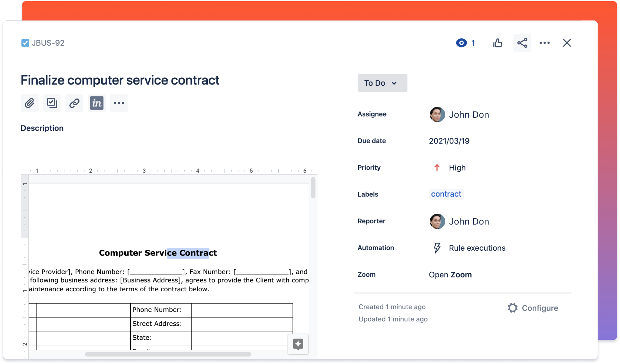Click the attachment paperclip icon
Image resolution: width=620 pixels, height=364 pixels.
click(x=29, y=103)
